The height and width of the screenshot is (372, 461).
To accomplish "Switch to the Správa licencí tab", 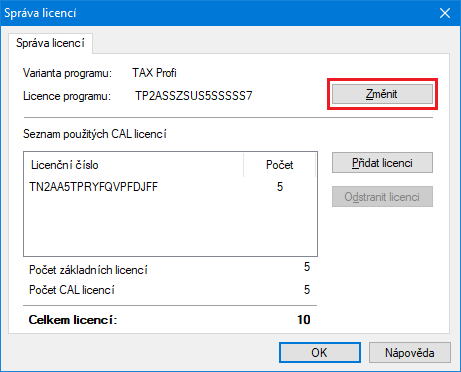I will point(50,43).
